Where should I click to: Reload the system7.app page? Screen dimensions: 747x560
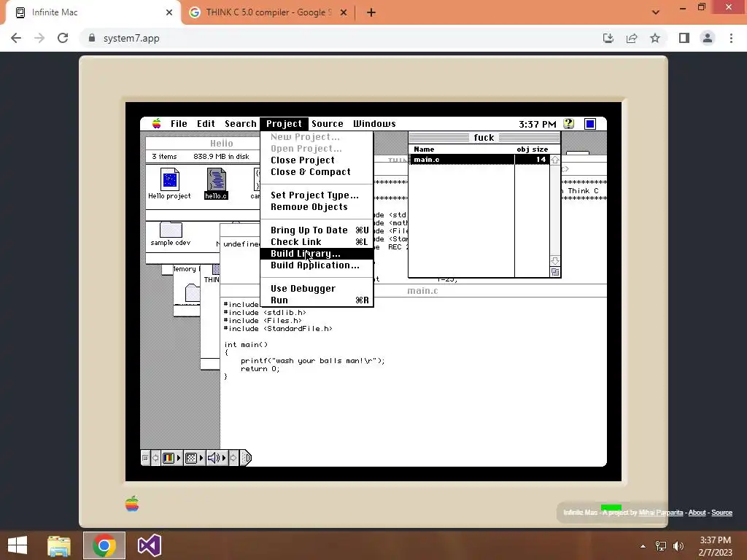pos(63,38)
